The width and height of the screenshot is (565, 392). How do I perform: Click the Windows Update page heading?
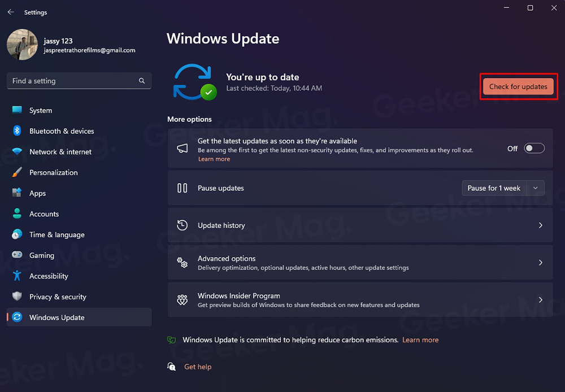click(223, 38)
